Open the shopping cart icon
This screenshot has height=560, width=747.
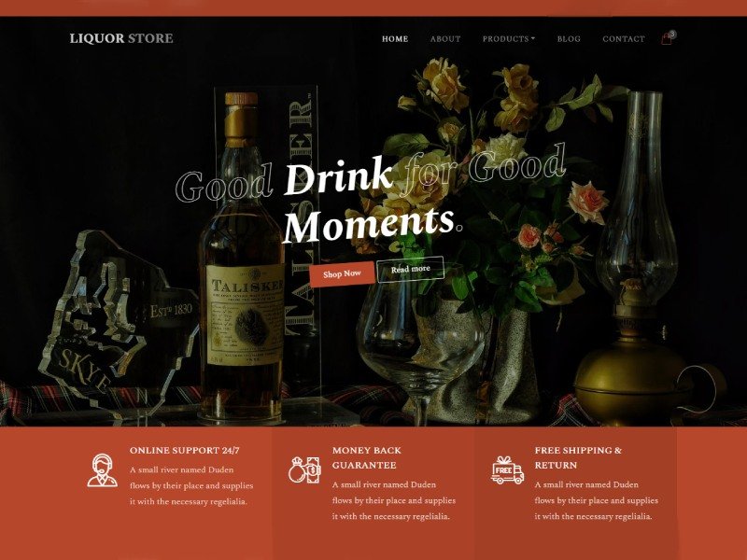[666, 39]
